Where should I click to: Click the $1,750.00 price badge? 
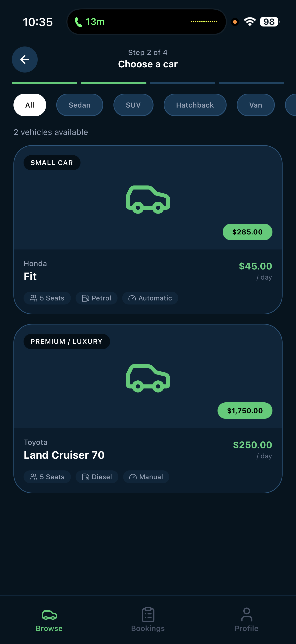(245, 410)
